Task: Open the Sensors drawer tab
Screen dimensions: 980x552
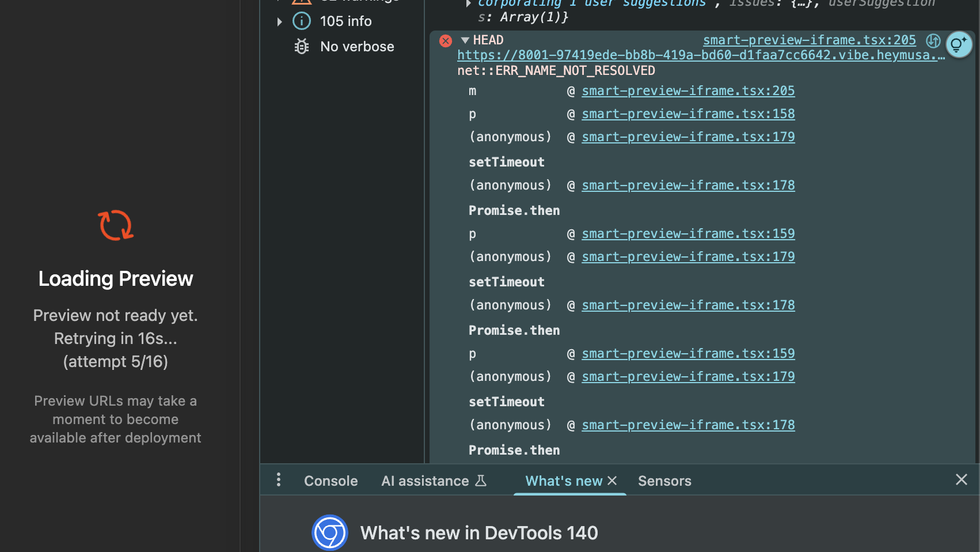Action: [664, 481]
